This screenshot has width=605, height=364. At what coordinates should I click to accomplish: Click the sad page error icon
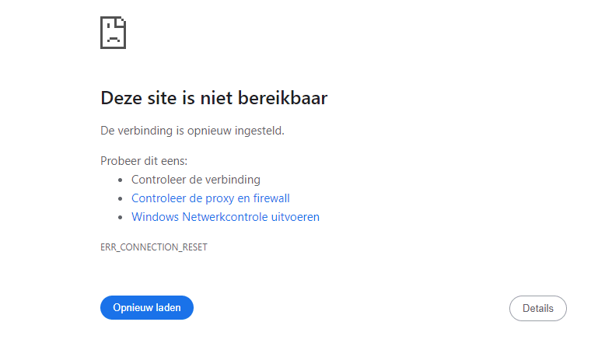click(113, 33)
